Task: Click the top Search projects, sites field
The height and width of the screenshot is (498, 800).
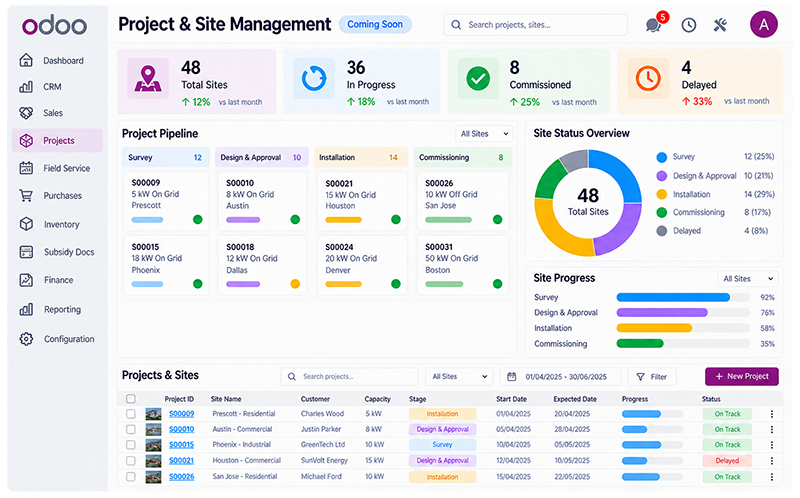Action: (536, 24)
